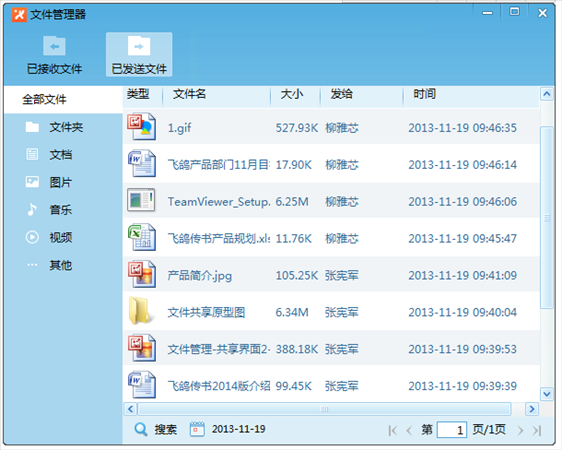The image size is (562, 450).
Task: Sort by the 大小 column header
Action: pos(292,94)
